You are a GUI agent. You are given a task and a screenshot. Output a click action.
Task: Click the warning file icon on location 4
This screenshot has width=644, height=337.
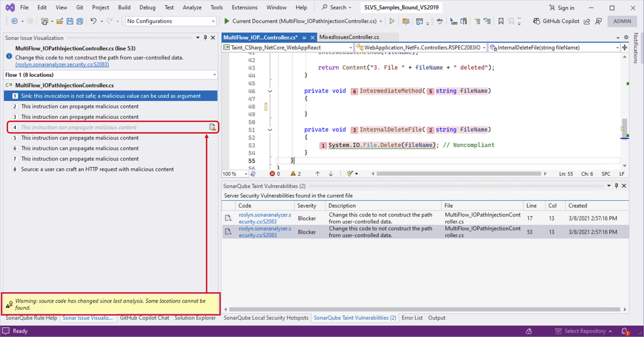[x=213, y=127]
